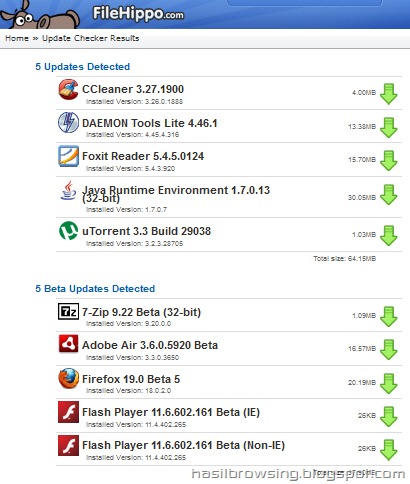Click the CCleaner program icon
The width and height of the screenshot is (410, 484).
(68, 89)
